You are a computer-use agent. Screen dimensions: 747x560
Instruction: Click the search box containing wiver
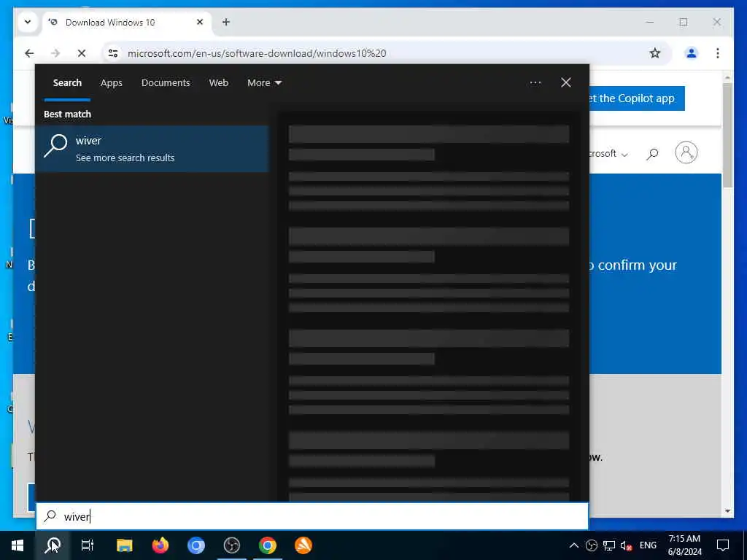coord(312,516)
